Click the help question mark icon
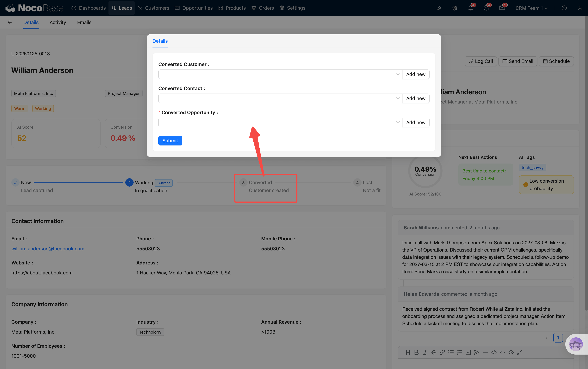The height and width of the screenshot is (369, 588). 564,8
